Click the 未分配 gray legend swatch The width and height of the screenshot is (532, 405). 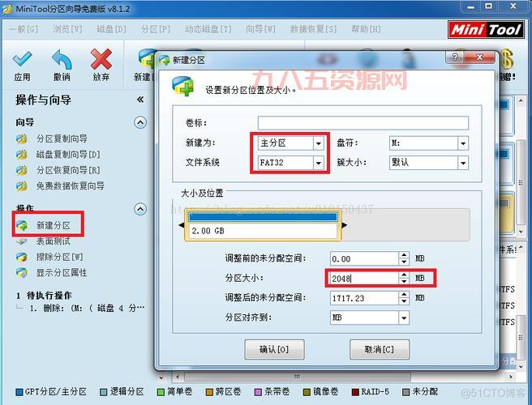tap(405, 392)
